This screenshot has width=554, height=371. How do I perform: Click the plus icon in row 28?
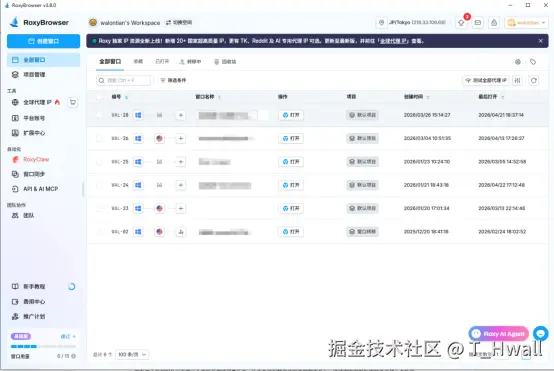pyautogui.click(x=181, y=115)
